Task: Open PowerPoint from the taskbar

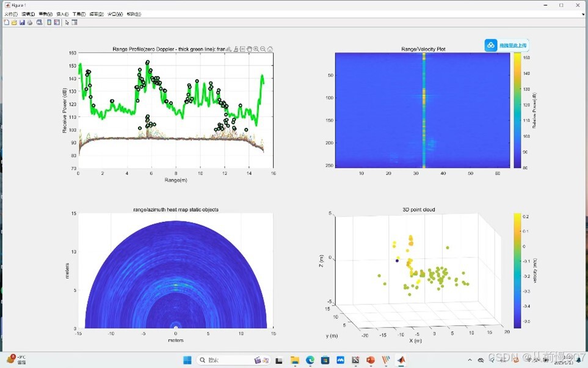Action: pos(371,360)
